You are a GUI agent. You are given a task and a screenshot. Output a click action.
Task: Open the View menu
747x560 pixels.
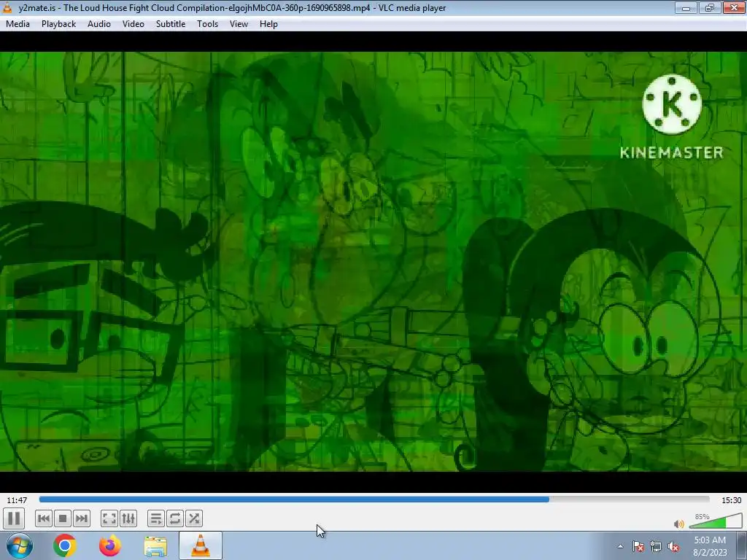[239, 24]
